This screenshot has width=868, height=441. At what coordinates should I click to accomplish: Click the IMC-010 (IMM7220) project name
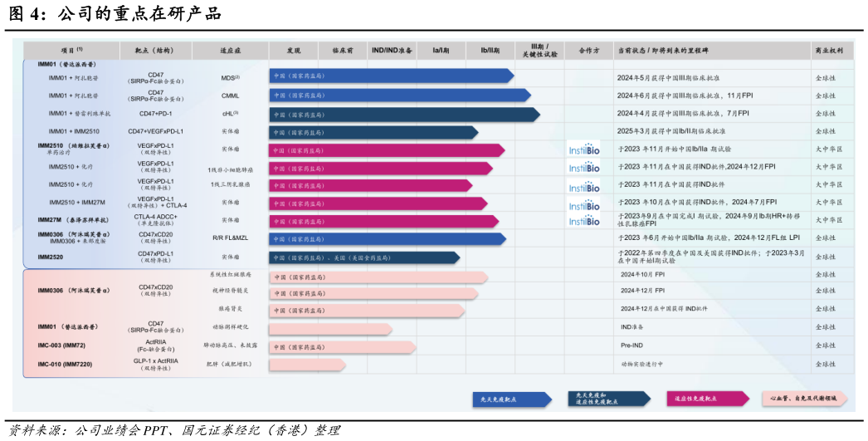point(65,365)
